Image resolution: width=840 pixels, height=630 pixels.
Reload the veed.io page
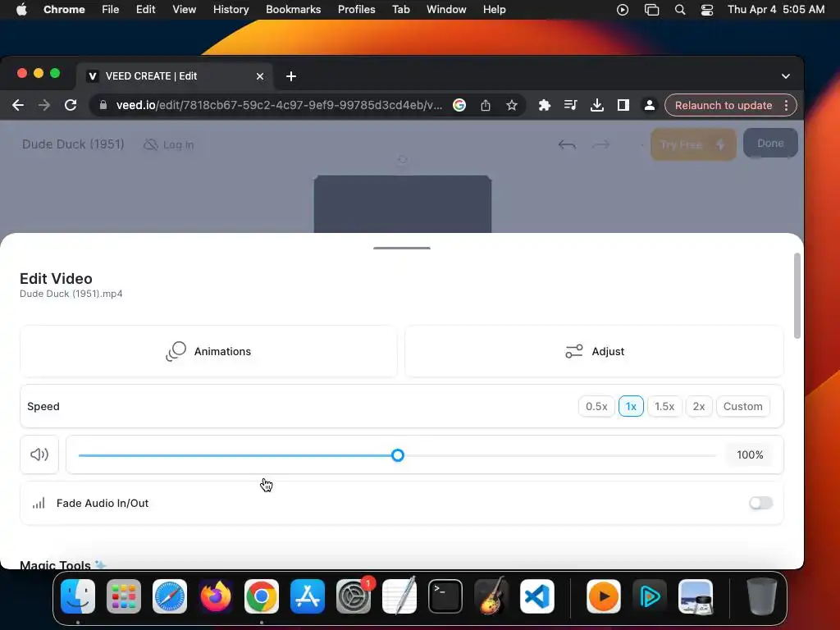click(x=71, y=106)
